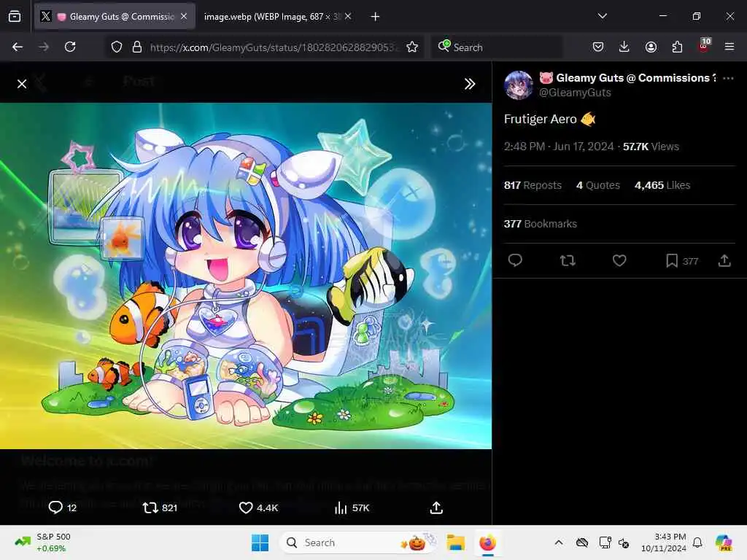Close the image lightbox with X

pyautogui.click(x=22, y=84)
